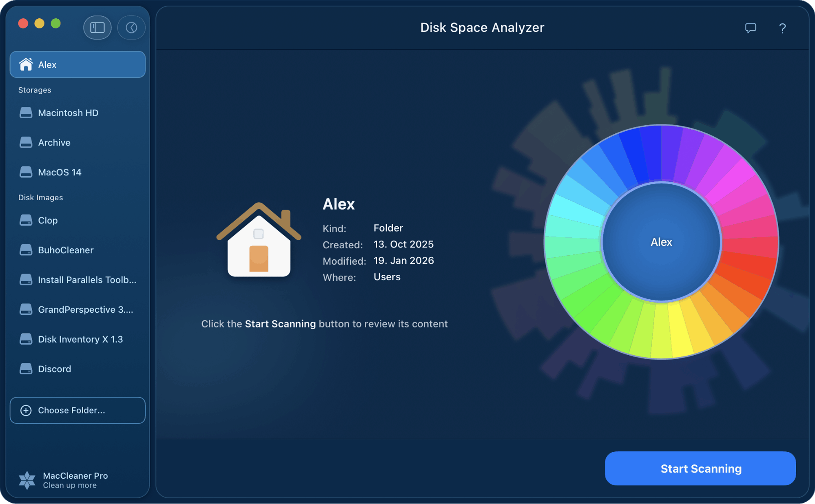This screenshot has height=504, width=815.
Task: Click the back navigation arrow icon
Action: tap(131, 28)
